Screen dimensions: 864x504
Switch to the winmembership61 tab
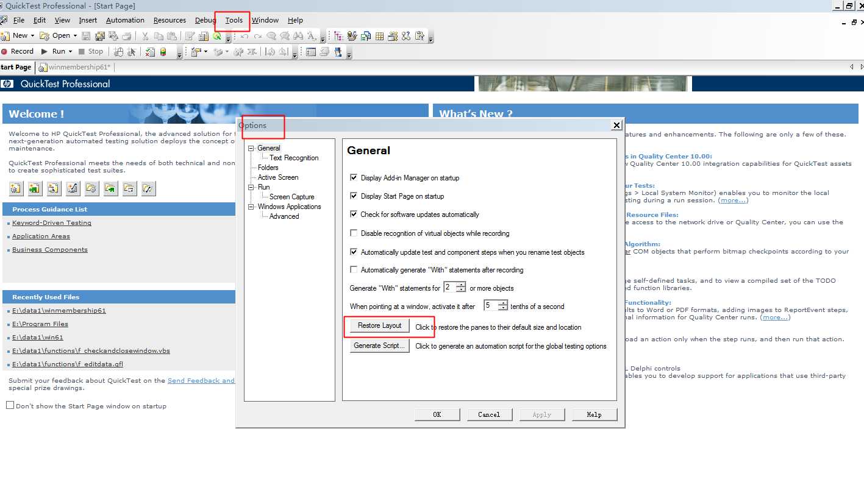[74, 67]
